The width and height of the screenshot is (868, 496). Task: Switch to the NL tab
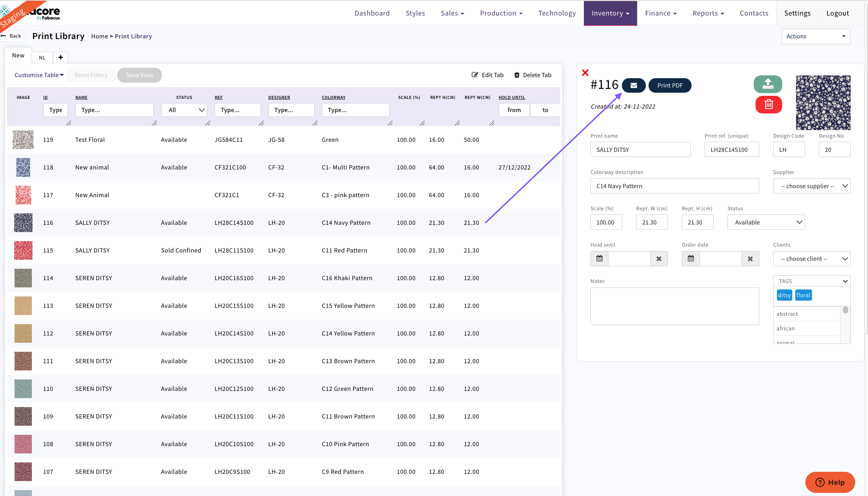coord(42,58)
